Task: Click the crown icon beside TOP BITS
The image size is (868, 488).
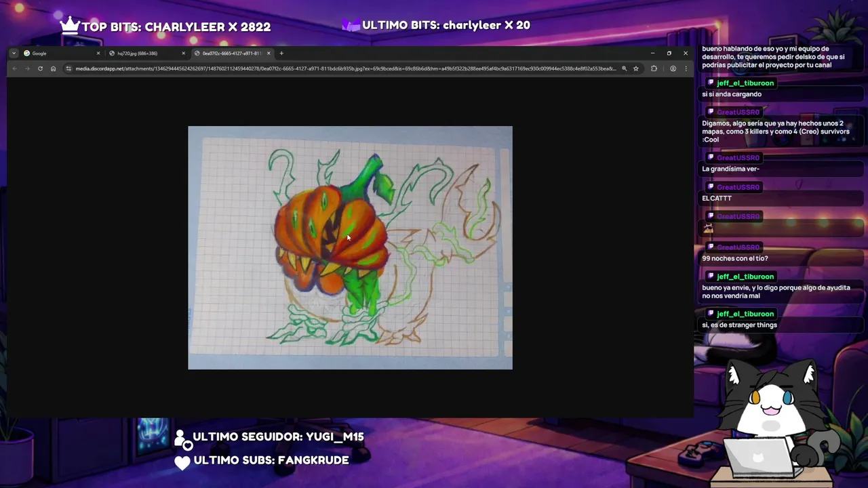Action: pyautogui.click(x=69, y=26)
